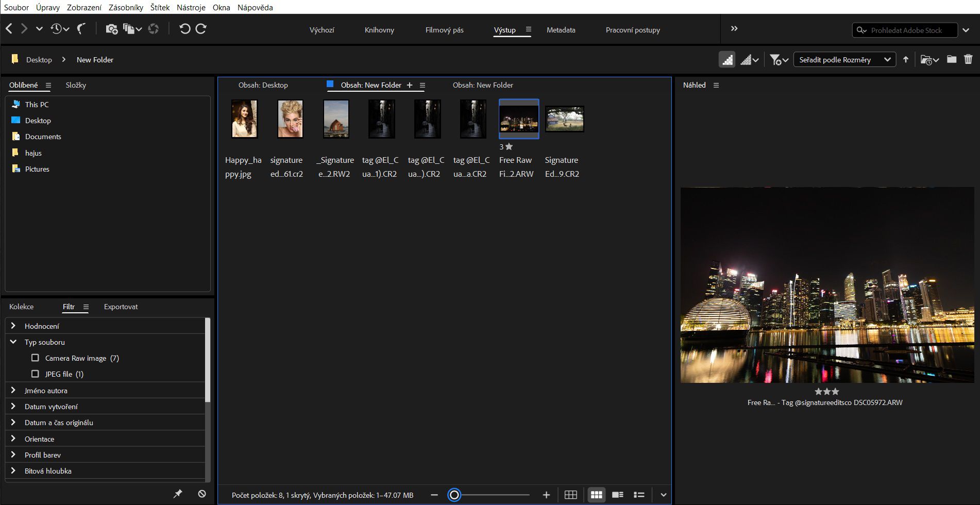Screen dimensions: 980x505
Task: Show more workspaces double arrow
Action: 734,29
